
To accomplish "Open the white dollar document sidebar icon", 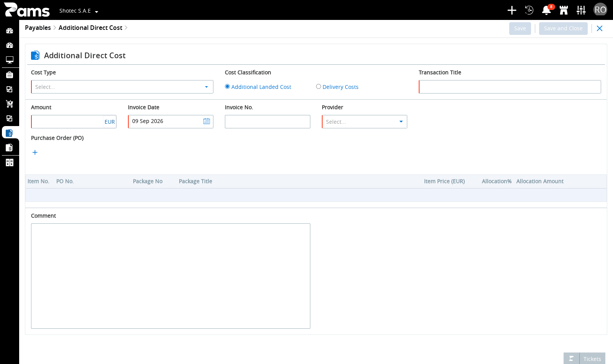I will click(10, 148).
